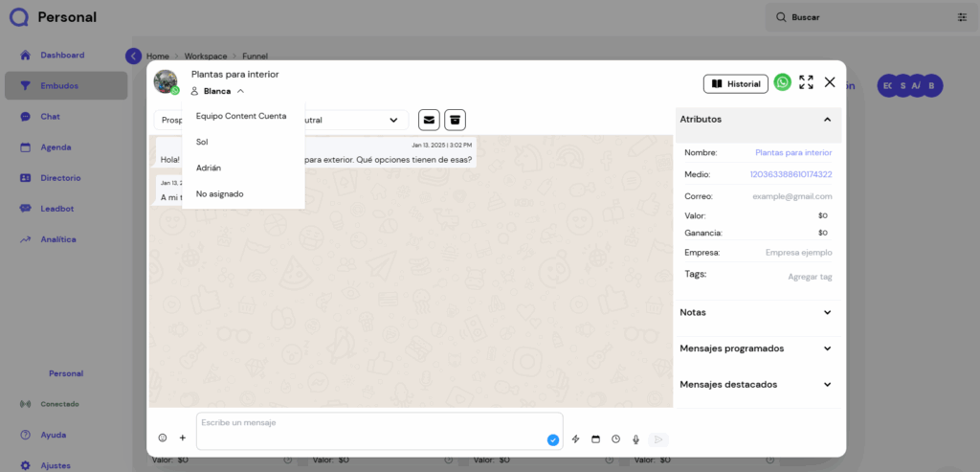Click the send message arrow button
980x472 pixels.
[x=658, y=439]
